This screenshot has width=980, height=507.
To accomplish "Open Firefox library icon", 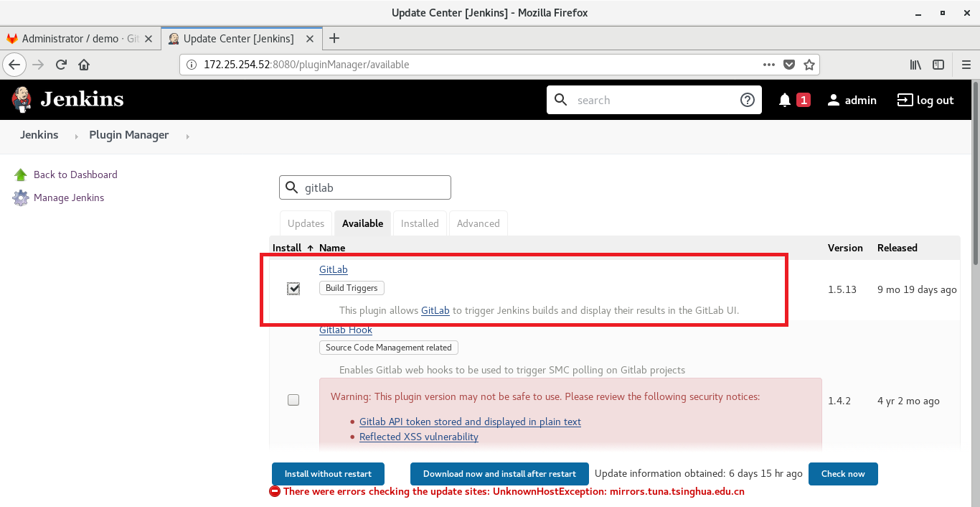I will point(915,65).
